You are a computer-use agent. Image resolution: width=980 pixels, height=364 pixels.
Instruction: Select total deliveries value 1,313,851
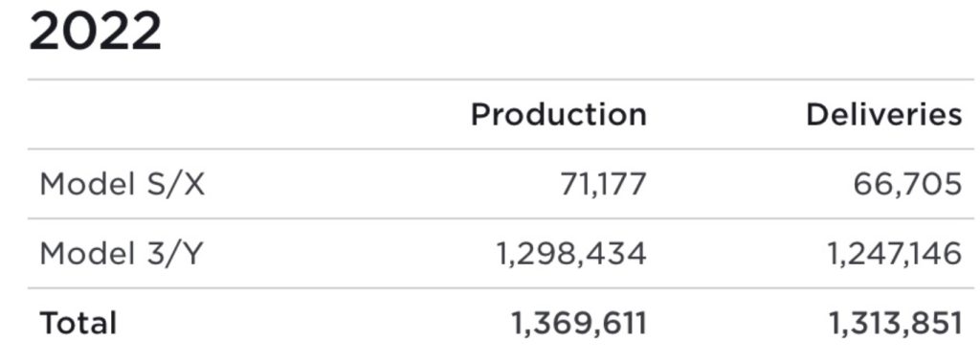pyautogui.click(x=895, y=324)
